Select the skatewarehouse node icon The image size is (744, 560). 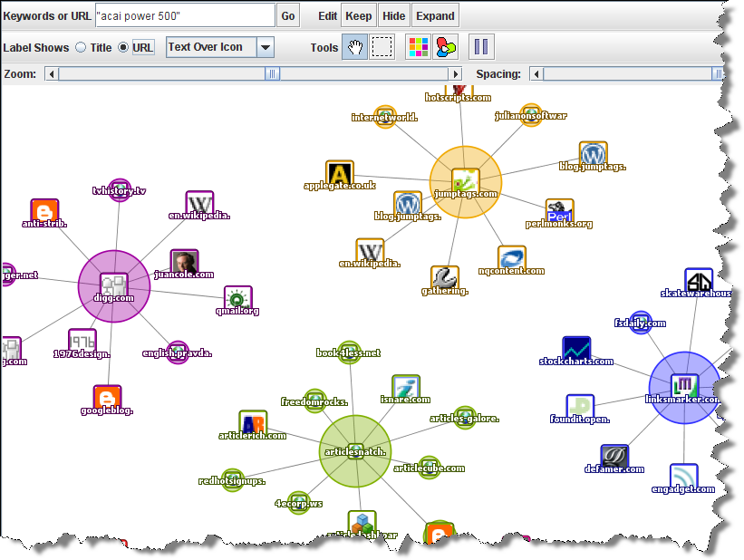[x=699, y=282]
